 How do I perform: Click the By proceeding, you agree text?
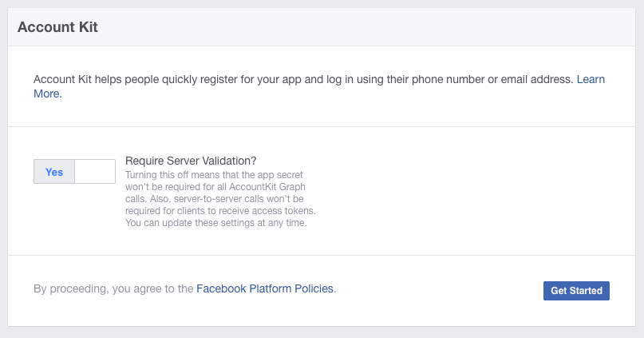coord(113,288)
